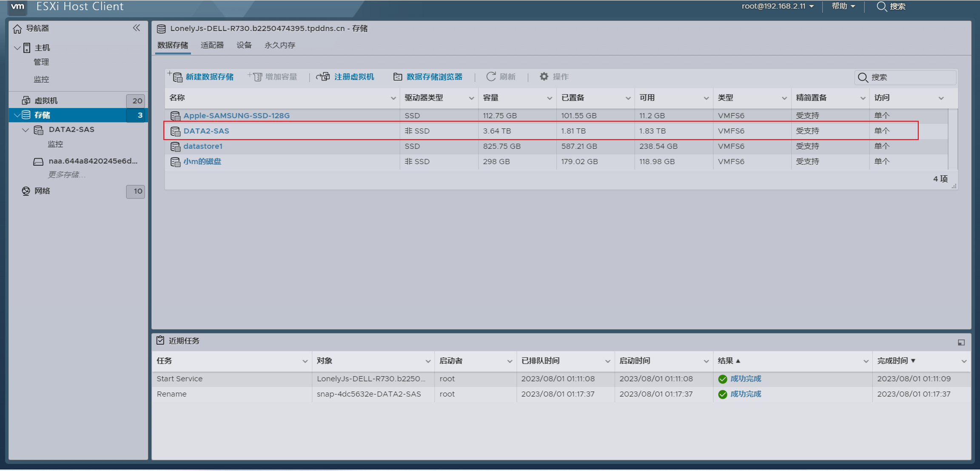Open the datastore1 link

(203, 146)
